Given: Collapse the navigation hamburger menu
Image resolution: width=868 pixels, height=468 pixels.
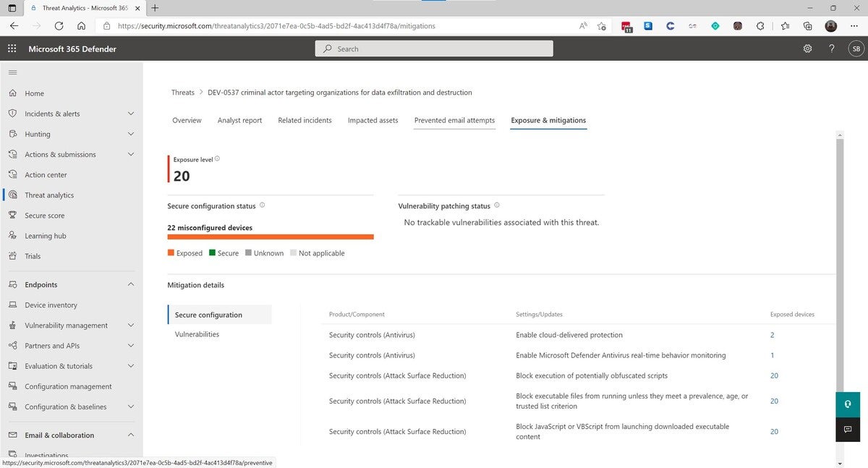Looking at the screenshot, I should coord(12,72).
